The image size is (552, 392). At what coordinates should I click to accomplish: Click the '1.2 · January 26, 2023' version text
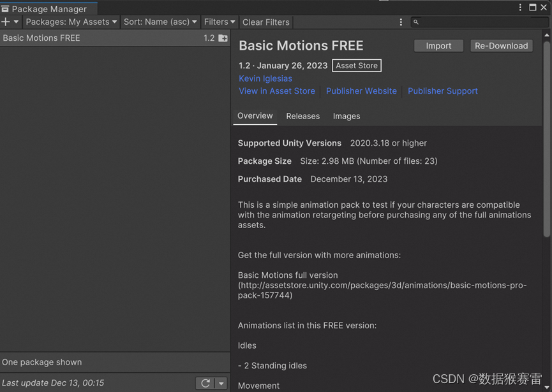(283, 66)
